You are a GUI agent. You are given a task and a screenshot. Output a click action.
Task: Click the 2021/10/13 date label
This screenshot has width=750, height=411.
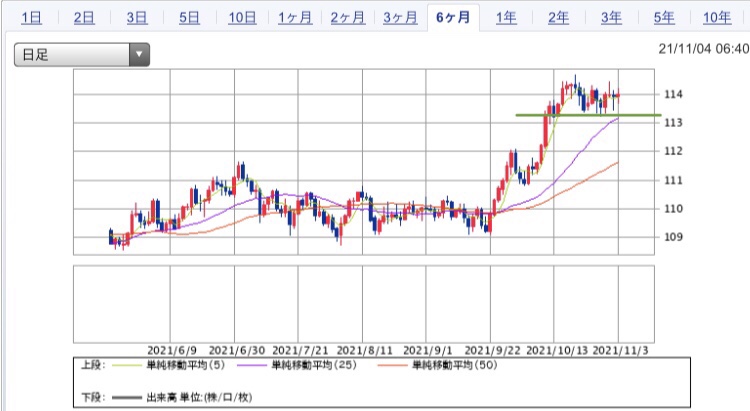(x=557, y=351)
